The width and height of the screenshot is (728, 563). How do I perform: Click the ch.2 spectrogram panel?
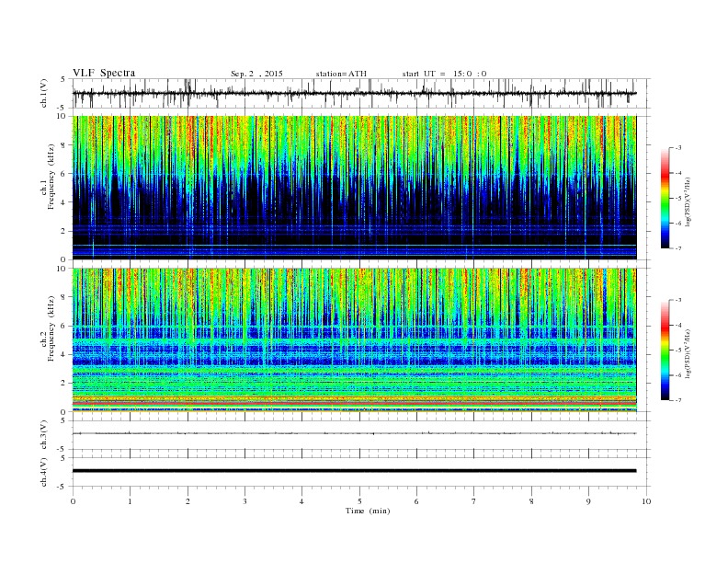tap(354, 340)
